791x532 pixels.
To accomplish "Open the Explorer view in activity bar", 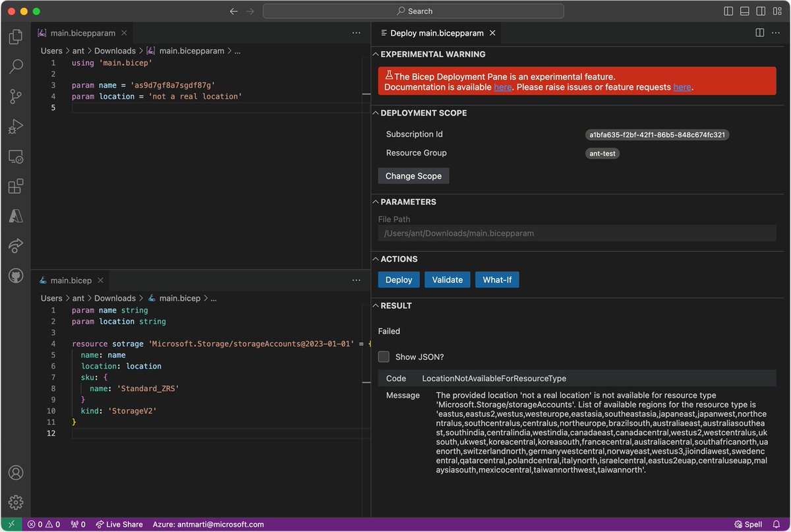I will (x=16, y=37).
